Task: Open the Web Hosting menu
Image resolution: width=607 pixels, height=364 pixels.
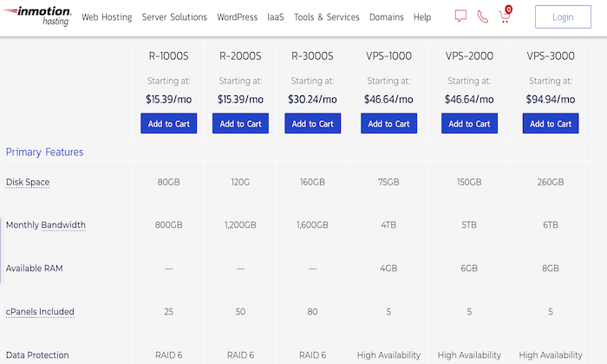Action: coord(107,17)
